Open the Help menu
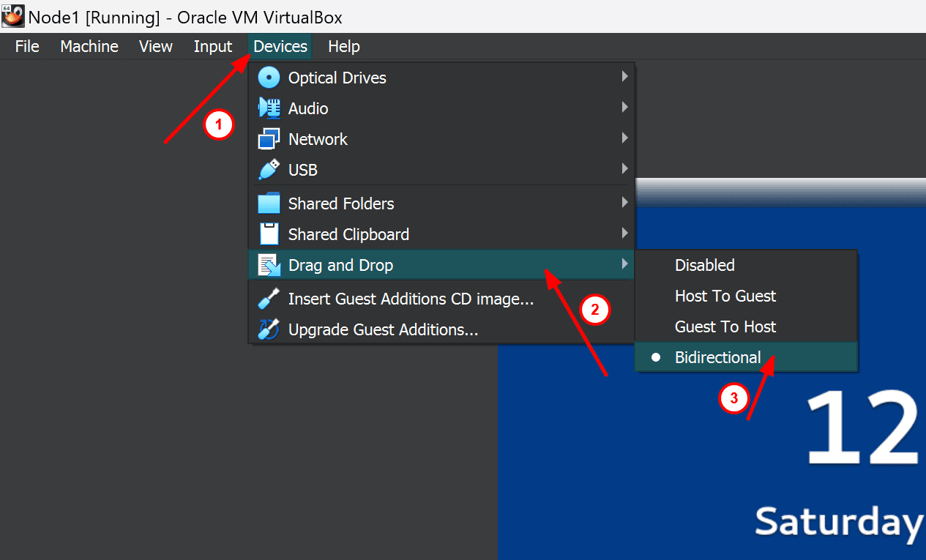The width and height of the screenshot is (926, 560). coord(343,46)
